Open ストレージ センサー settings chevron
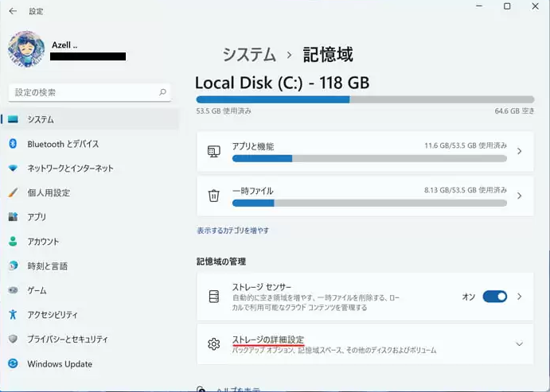The image size is (550, 392). pyautogui.click(x=519, y=297)
